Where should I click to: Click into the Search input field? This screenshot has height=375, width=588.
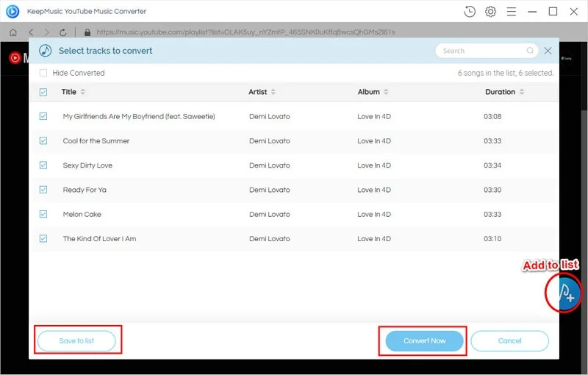481,51
